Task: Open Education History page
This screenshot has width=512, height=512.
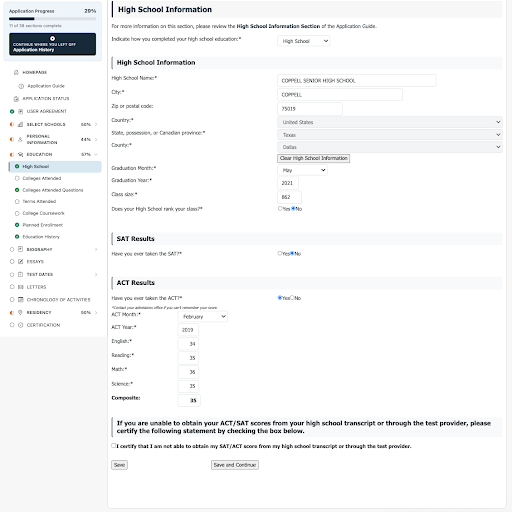Action: (x=41, y=237)
